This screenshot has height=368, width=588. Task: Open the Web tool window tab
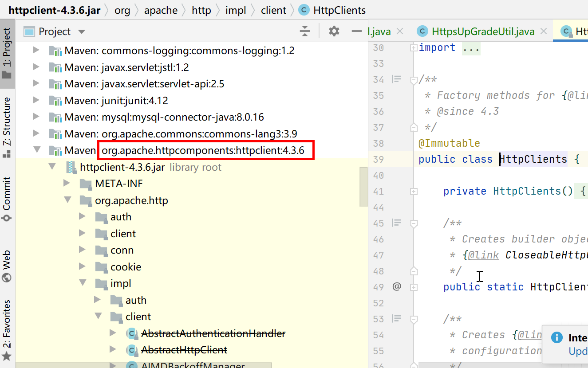7,266
